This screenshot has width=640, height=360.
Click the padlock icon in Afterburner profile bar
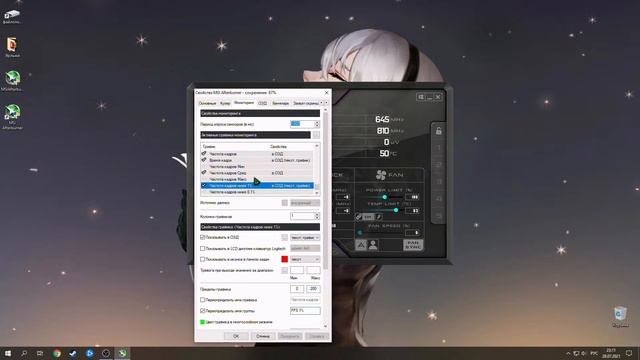click(x=438, y=131)
